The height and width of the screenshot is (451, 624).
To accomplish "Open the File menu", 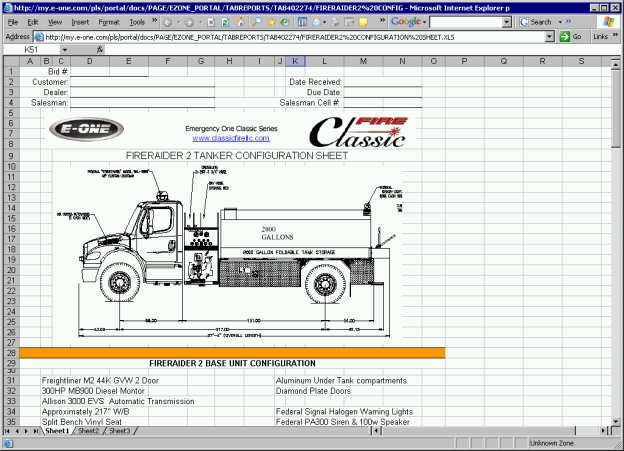I will 13,22.
